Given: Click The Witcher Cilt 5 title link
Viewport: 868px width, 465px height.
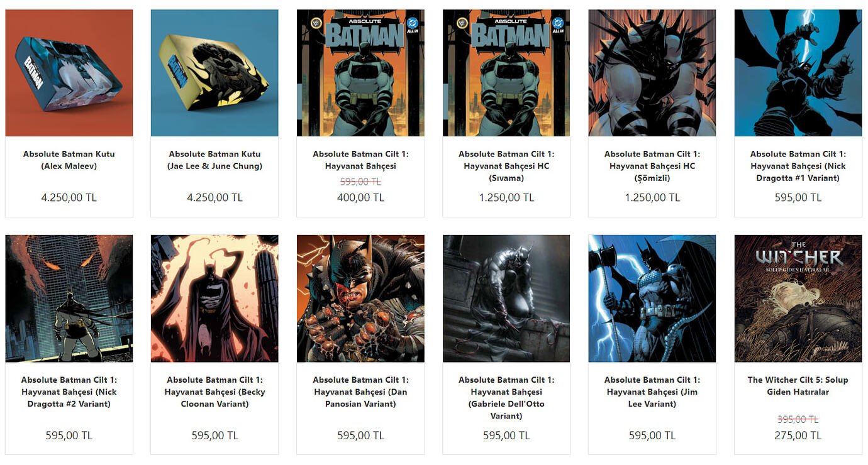Looking at the screenshot, I should [x=798, y=386].
